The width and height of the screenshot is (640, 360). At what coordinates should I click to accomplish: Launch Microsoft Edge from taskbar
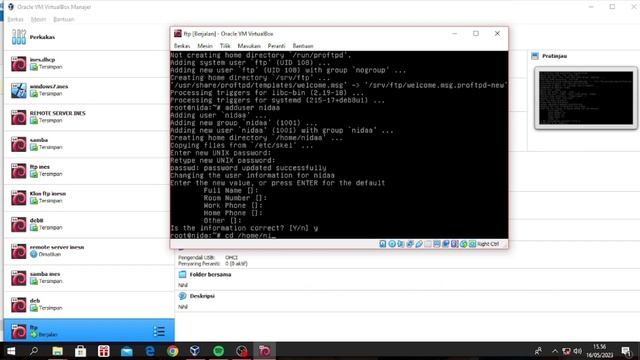point(150,351)
